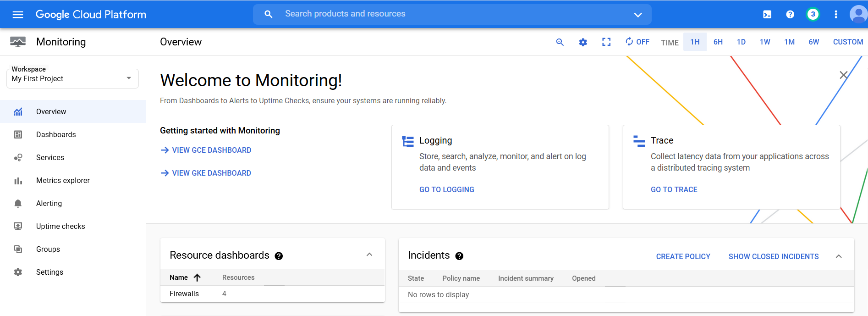Click the Monitoring product logo icon
Screen dimensions: 868x316
pos(18,42)
